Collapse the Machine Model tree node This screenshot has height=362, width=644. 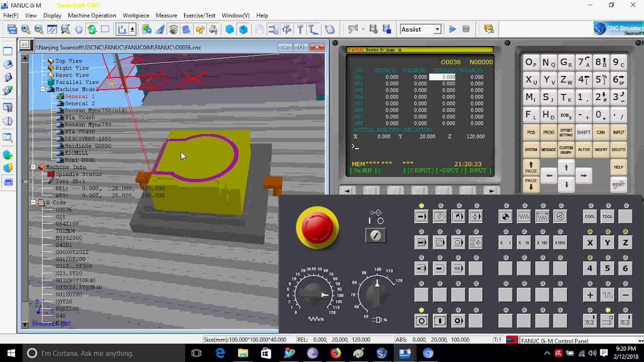coord(43,89)
